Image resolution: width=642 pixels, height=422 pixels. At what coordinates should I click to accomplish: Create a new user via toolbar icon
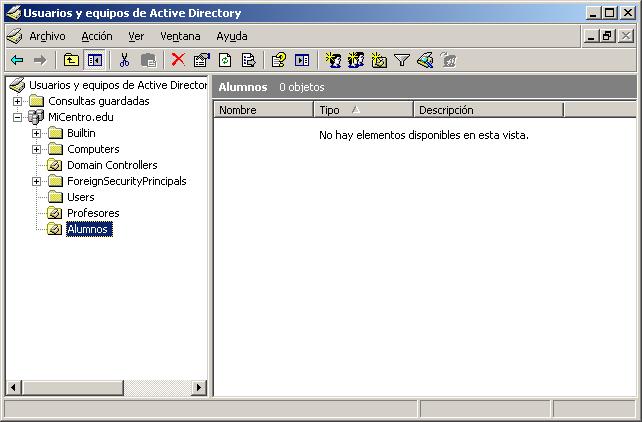pos(333,60)
